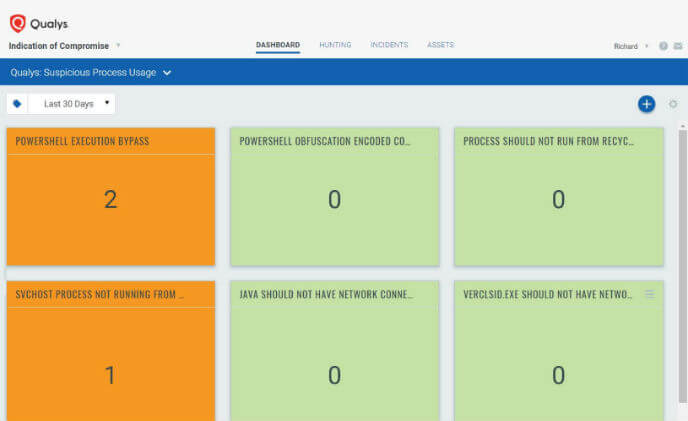
Task: Select the Assets tab
Action: [x=441, y=45]
